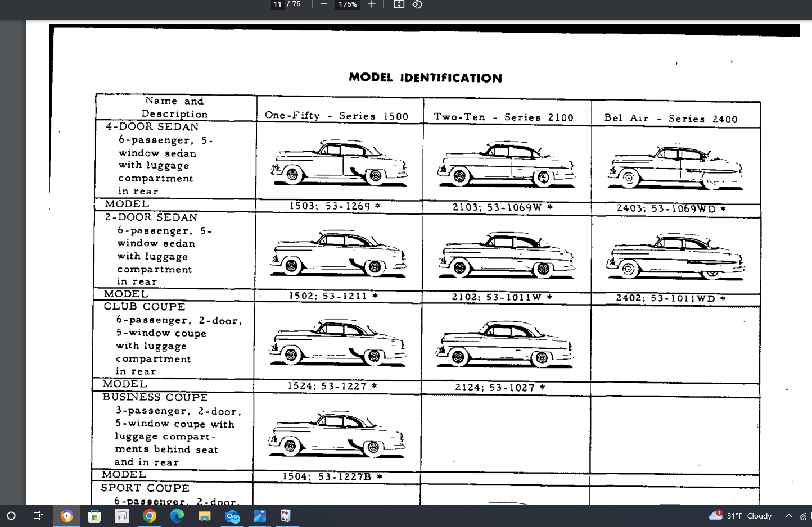This screenshot has height=527, width=812.
Task: Open the weather widget showing 31°F Cloudy
Action: click(x=741, y=516)
